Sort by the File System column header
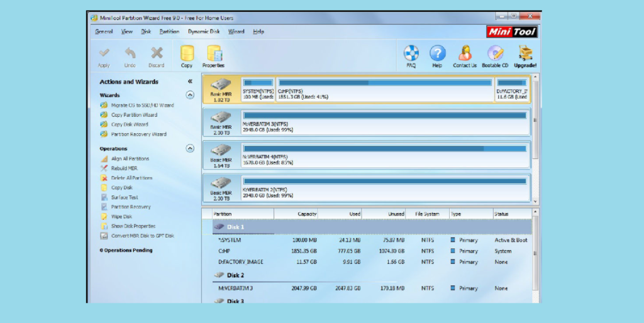 point(427,214)
